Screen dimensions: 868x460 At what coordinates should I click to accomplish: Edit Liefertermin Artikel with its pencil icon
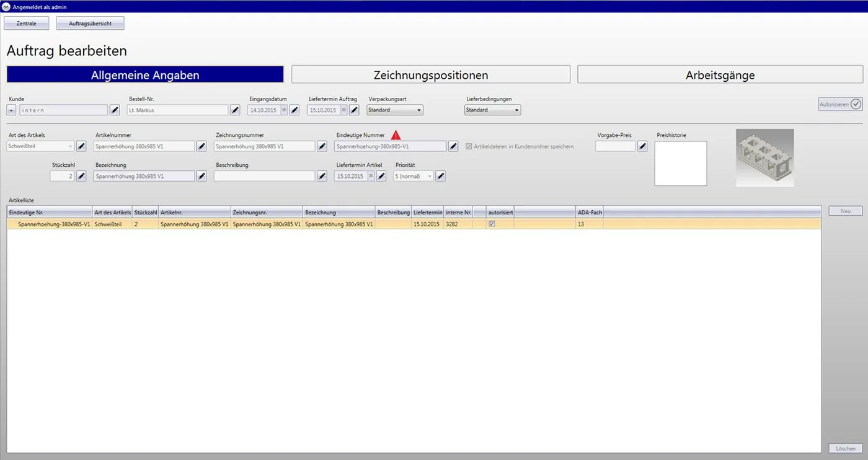(x=381, y=176)
